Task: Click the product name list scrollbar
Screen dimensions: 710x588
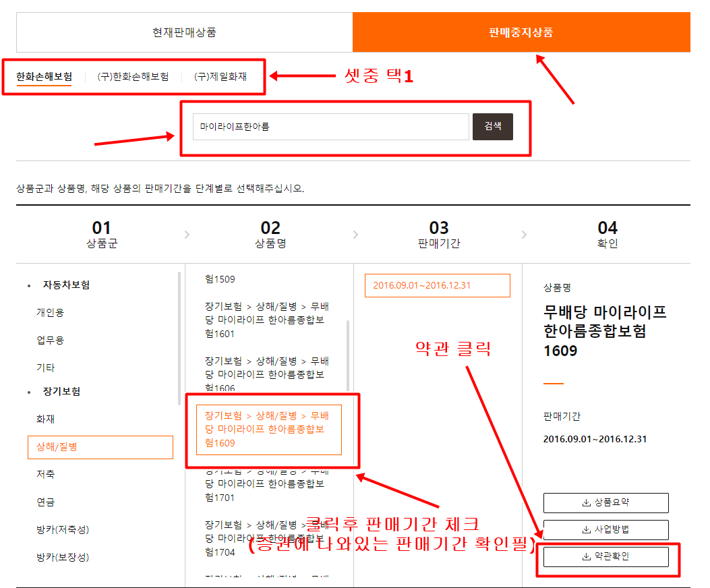Action: pos(348,355)
